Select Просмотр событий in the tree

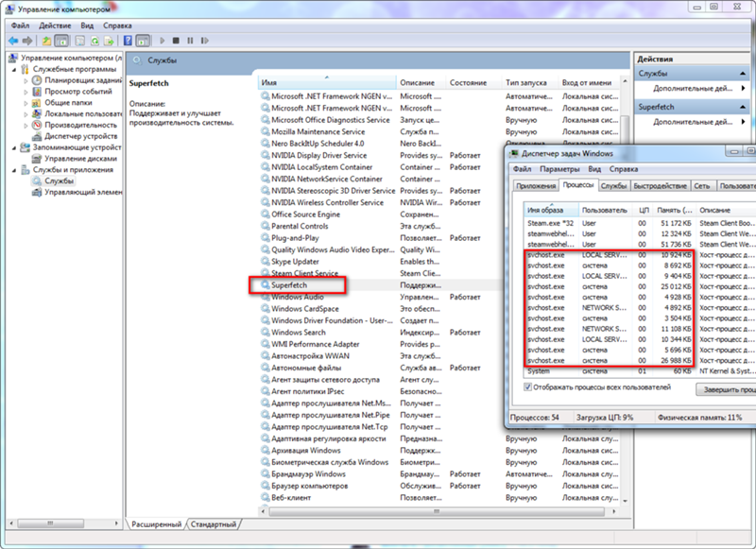(78, 91)
